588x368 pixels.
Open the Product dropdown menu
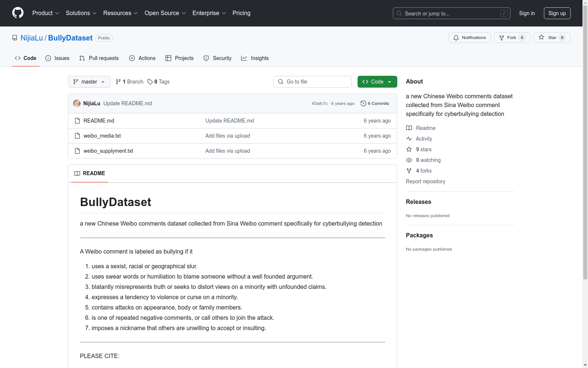pyautogui.click(x=46, y=13)
